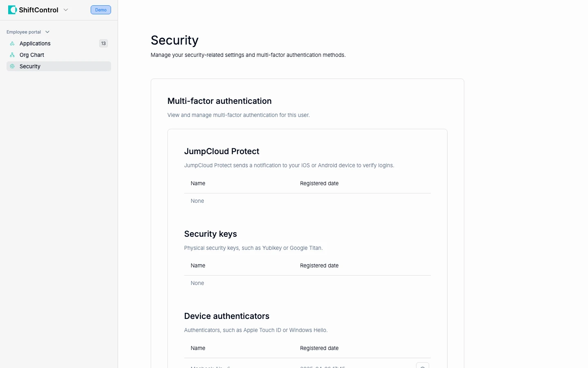Collapse the Employee portal section chevron
The image size is (588, 368).
tap(47, 32)
